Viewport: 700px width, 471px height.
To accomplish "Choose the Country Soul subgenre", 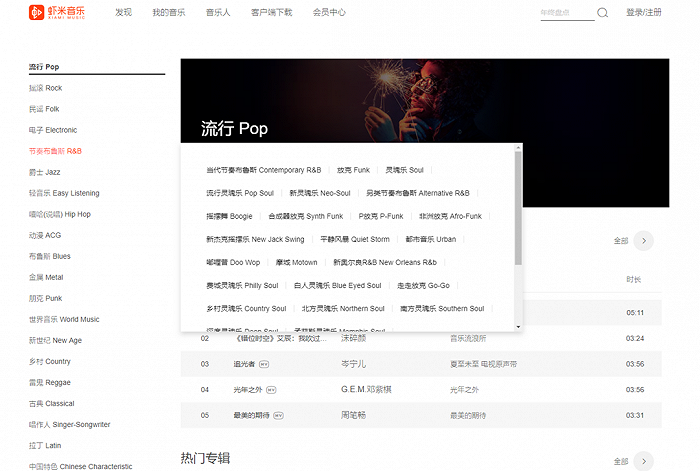I will 246,308.
